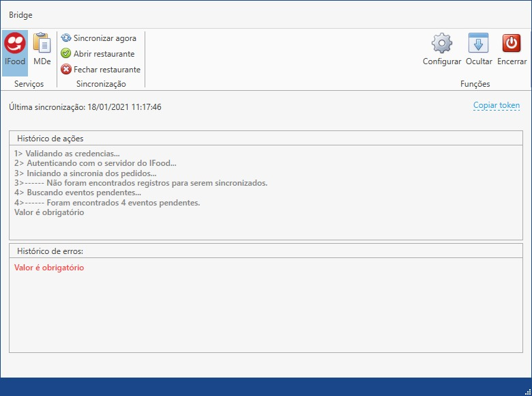
Task: Hide the window with Ocultar
Action: pos(479,49)
